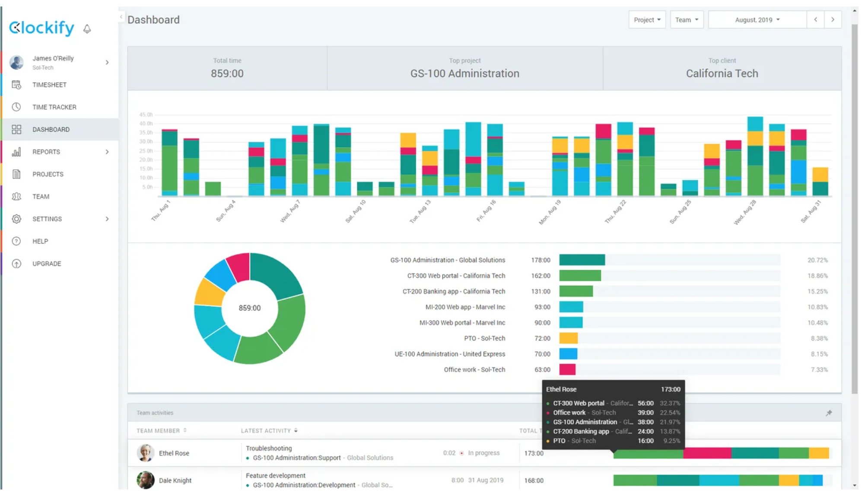Open Projects in the sidebar
Screen dimensions: 868x499
coord(60,174)
